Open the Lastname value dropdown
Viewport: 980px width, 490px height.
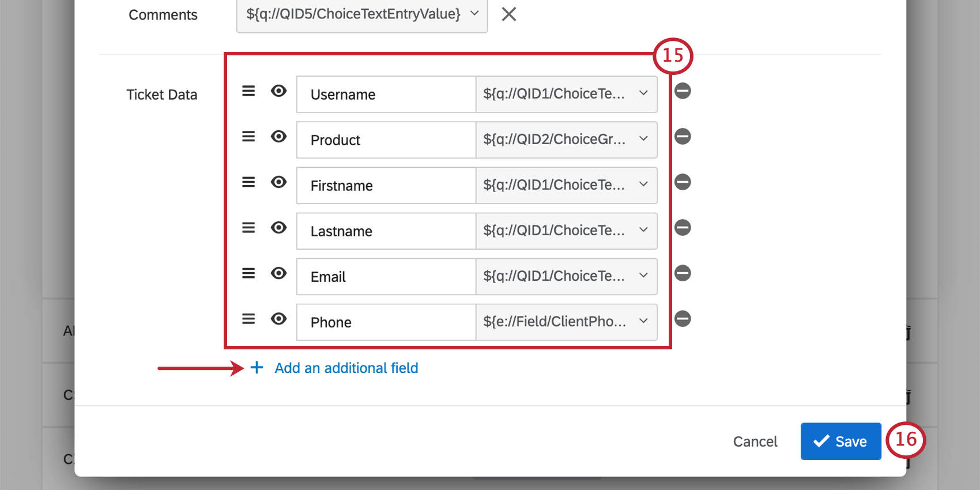pos(566,231)
